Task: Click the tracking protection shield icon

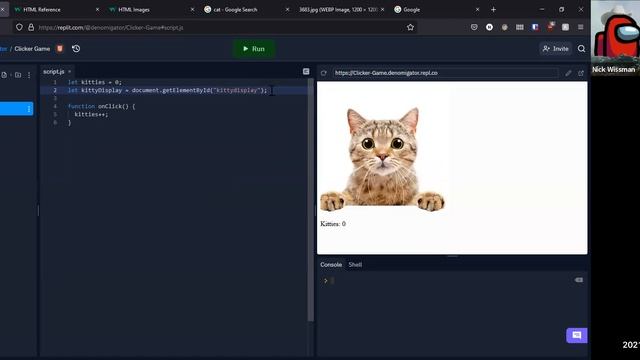Action: click(x=19, y=27)
